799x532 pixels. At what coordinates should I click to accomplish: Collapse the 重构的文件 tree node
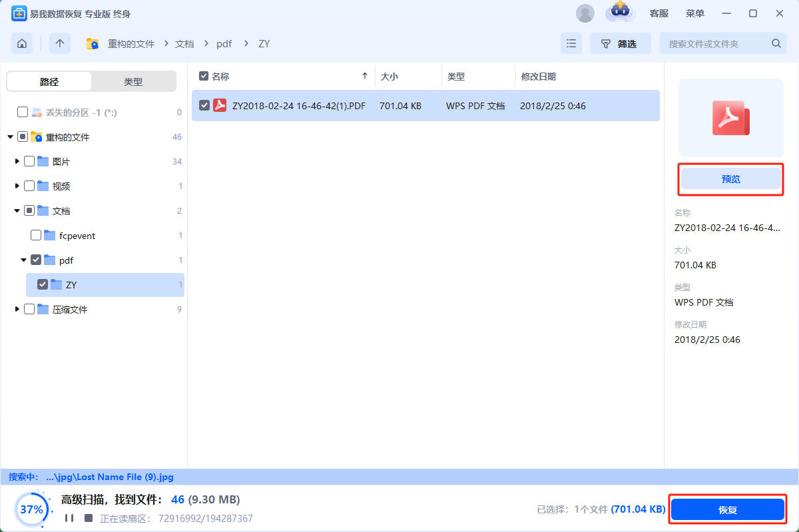point(11,137)
